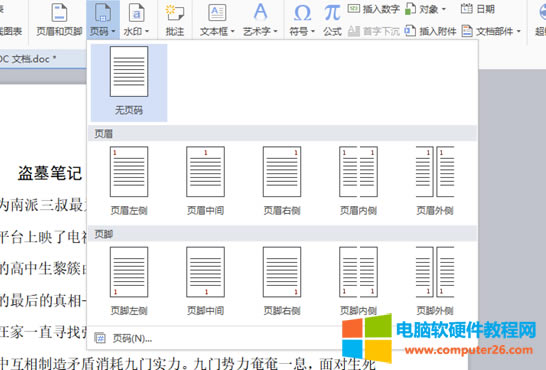Viewport: 546px width, 370px height.
Task: Expand the 对象 object dropdown arrow
Action: pos(444,9)
